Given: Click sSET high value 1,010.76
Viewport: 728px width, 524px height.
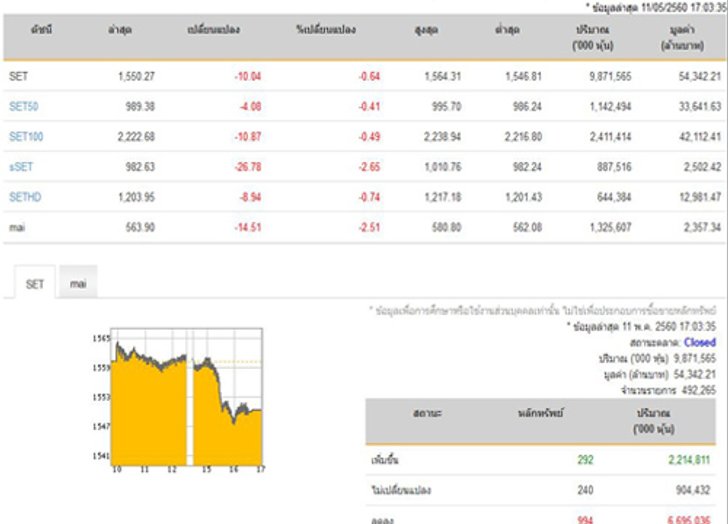Looking at the screenshot, I should click(443, 167).
